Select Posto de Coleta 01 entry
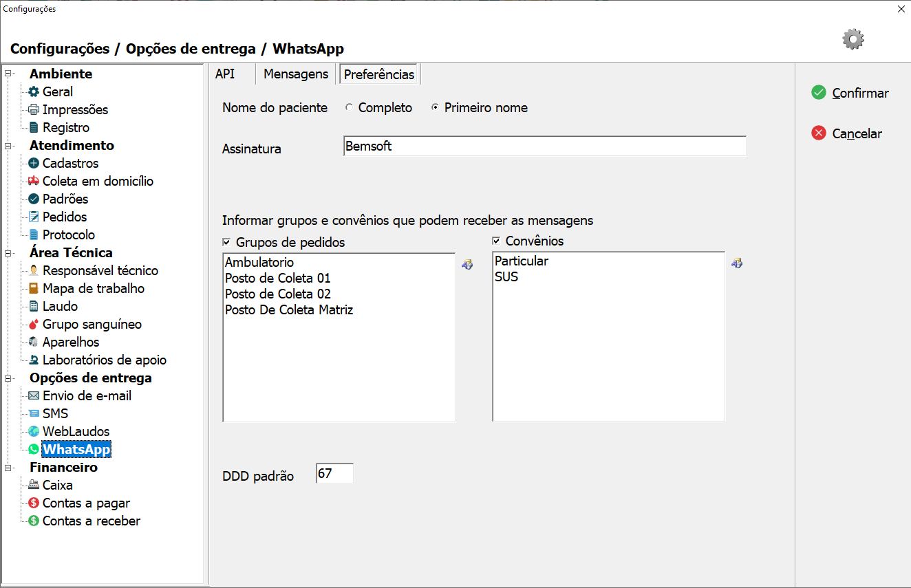The width and height of the screenshot is (911, 588). [278, 278]
